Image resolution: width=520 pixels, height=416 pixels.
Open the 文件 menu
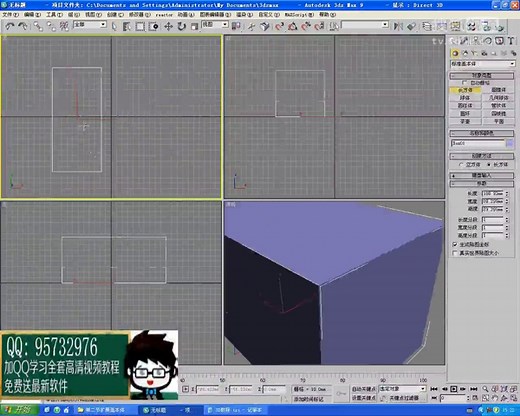pos(10,15)
